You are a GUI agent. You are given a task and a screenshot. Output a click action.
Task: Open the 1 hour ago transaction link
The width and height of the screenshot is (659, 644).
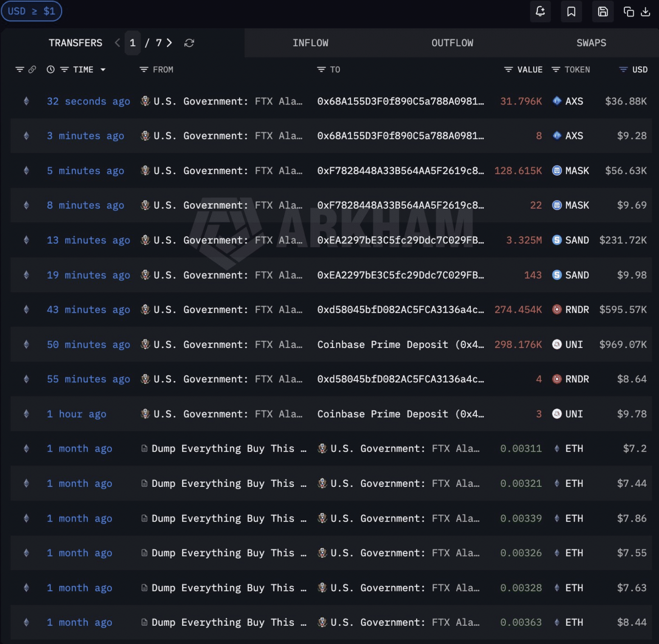pos(76,414)
